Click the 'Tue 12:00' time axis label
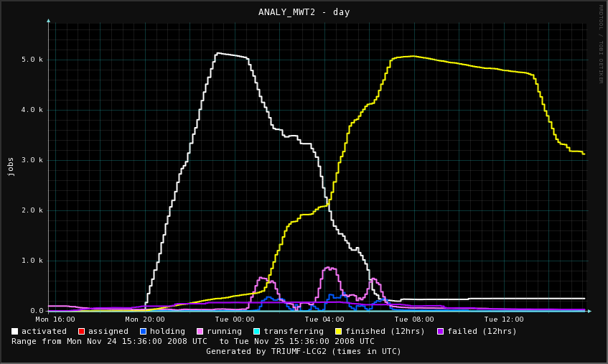The height and width of the screenshot is (364, 608). coord(504,319)
